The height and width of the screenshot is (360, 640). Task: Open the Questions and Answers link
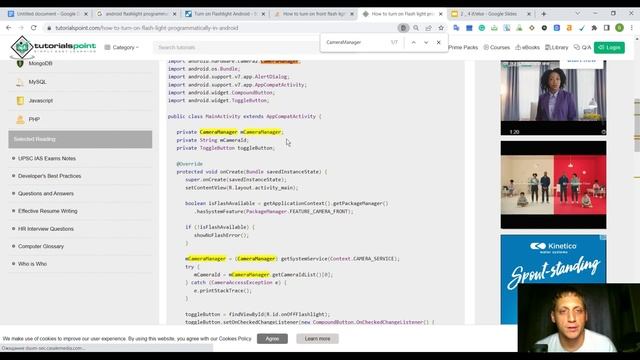pos(46,193)
